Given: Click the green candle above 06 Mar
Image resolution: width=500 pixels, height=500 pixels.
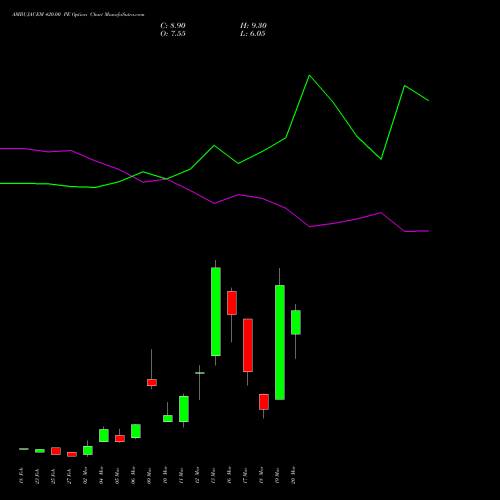Looking at the screenshot, I should 136,431.
